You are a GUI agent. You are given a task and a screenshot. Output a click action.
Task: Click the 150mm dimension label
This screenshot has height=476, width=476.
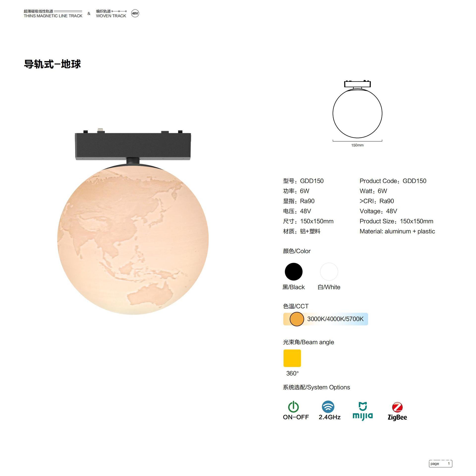point(357,145)
